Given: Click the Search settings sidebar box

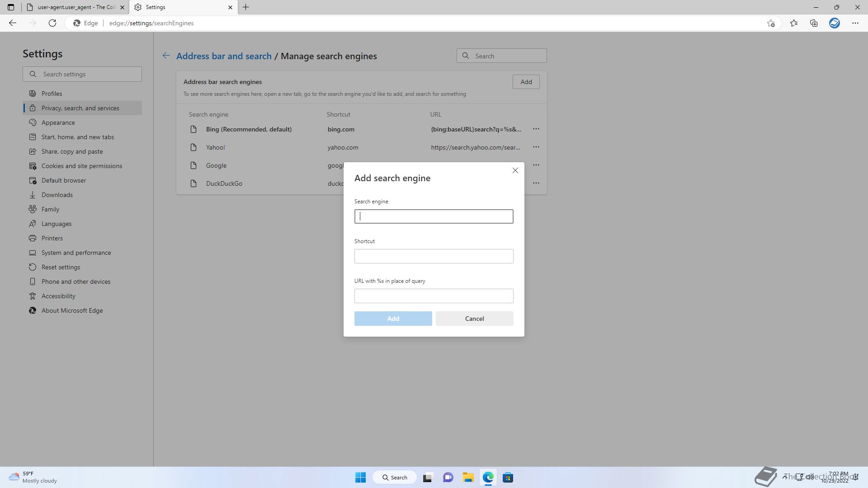Looking at the screenshot, I should (82, 74).
